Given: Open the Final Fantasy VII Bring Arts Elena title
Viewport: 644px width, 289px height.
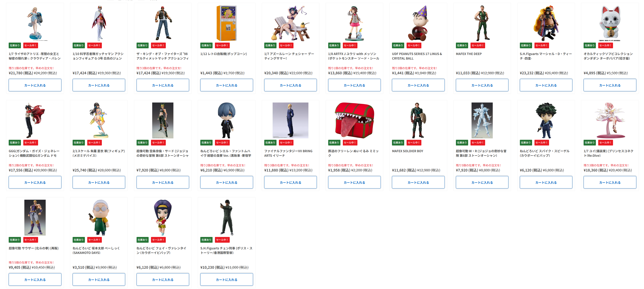Looking at the screenshot, I should coord(288,153).
